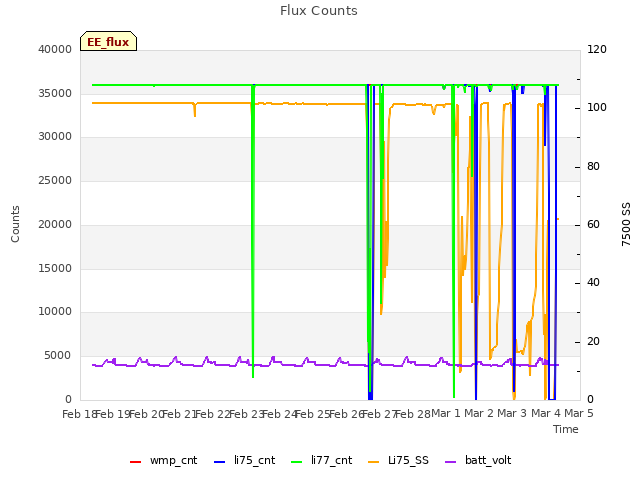Viewport: 640px width, 480px height.
Task: Click the Mar 5 date tick label
Action: [579, 414]
